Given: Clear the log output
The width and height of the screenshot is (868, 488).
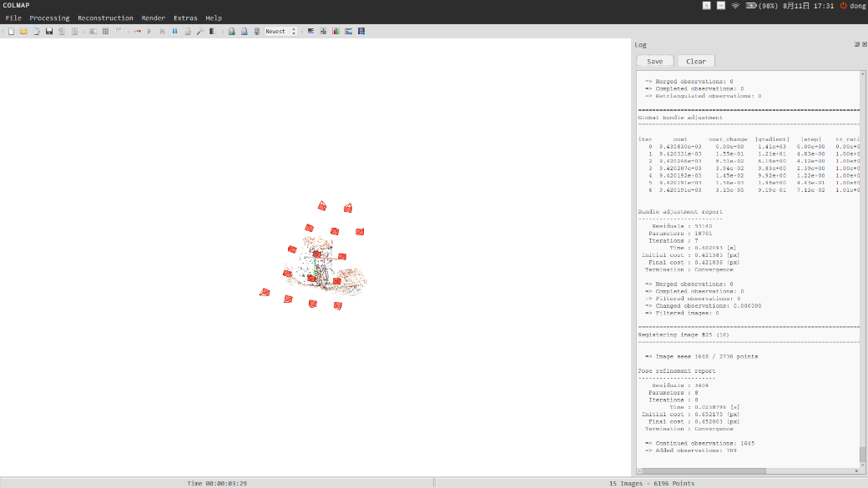Looking at the screenshot, I should (696, 62).
